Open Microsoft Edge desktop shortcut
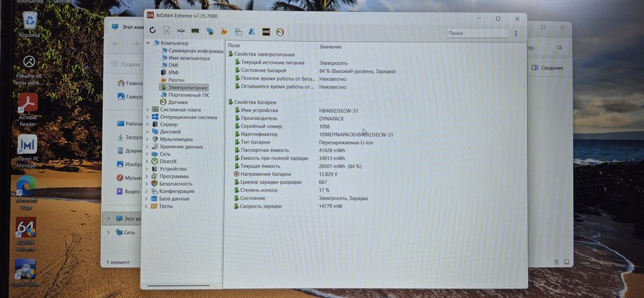 (26, 192)
